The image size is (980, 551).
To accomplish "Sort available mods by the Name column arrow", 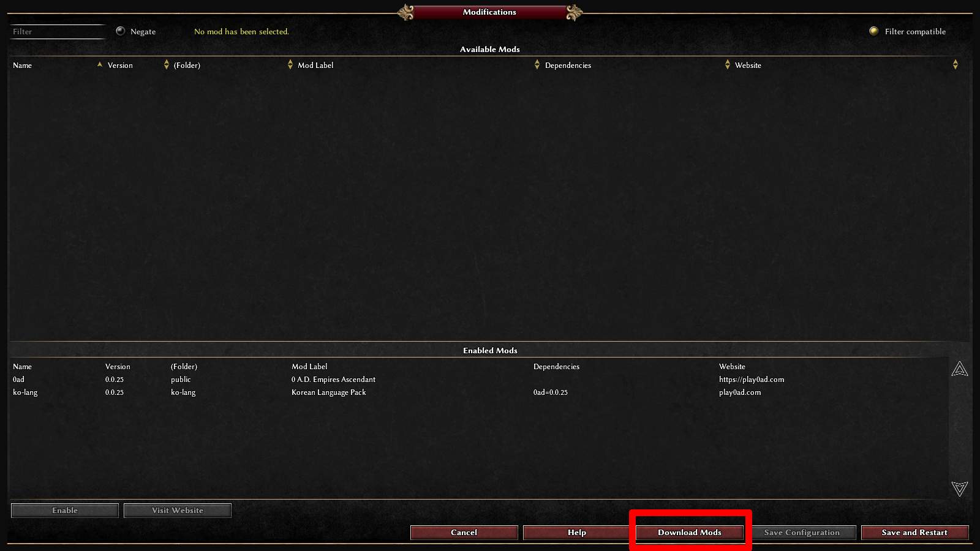I will (x=100, y=64).
